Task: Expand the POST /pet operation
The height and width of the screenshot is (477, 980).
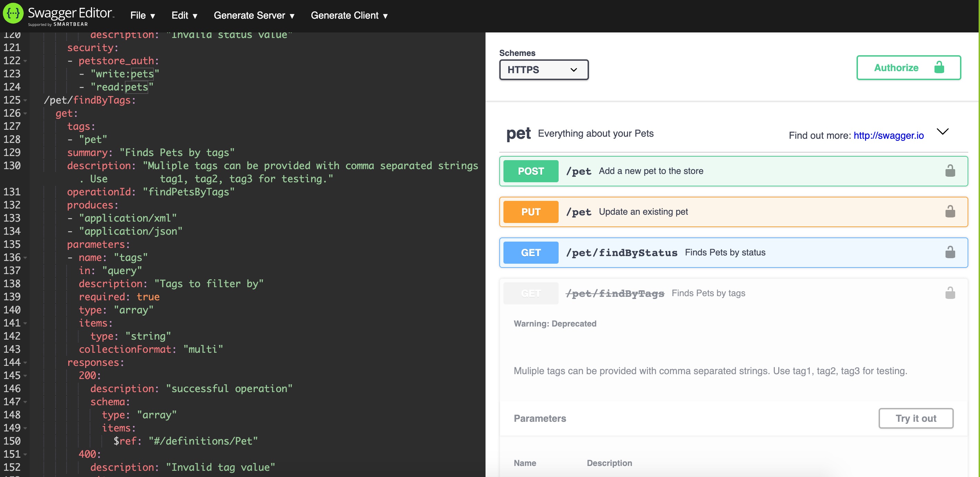Action: [733, 171]
